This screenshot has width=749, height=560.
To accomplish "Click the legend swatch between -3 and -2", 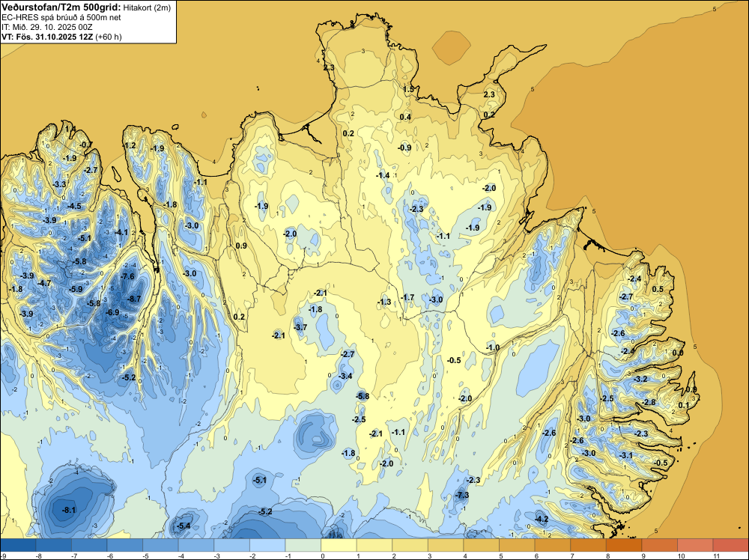I will pos(231,545).
